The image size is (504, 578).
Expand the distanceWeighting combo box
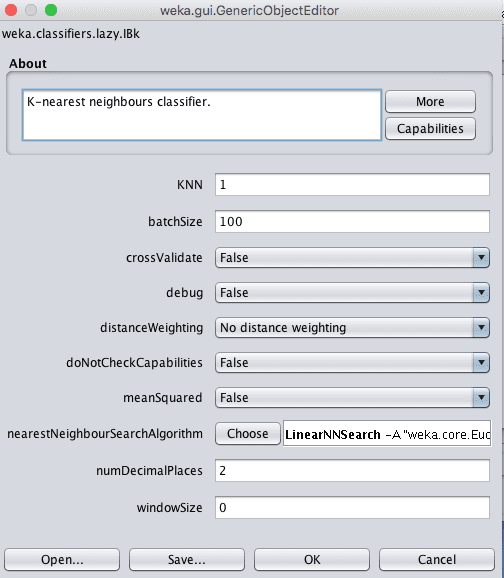tap(352, 328)
